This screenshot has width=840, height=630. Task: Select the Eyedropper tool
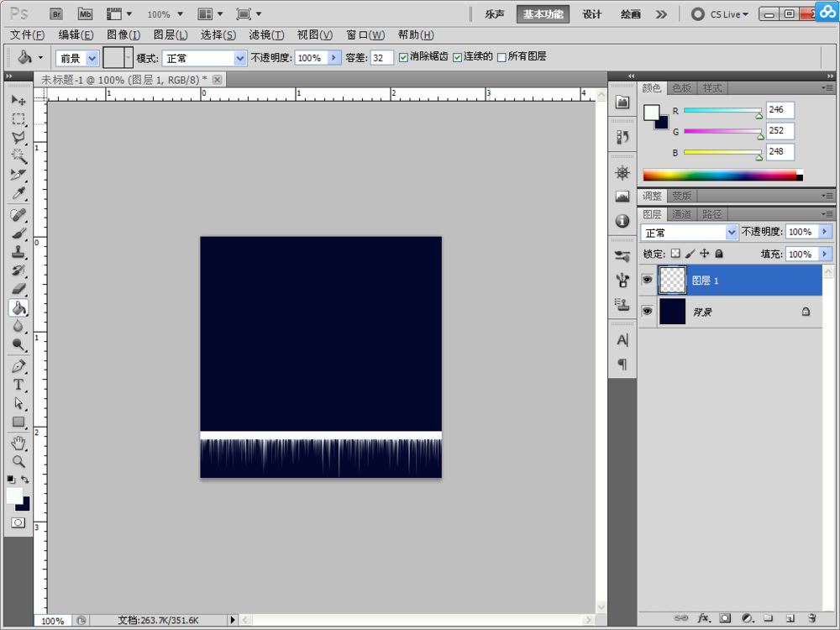(x=18, y=193)
